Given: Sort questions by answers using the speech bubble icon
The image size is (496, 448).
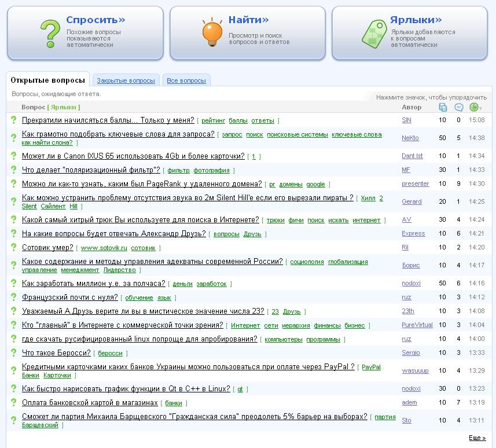Looking at the screenshot, I should point(458,107).
